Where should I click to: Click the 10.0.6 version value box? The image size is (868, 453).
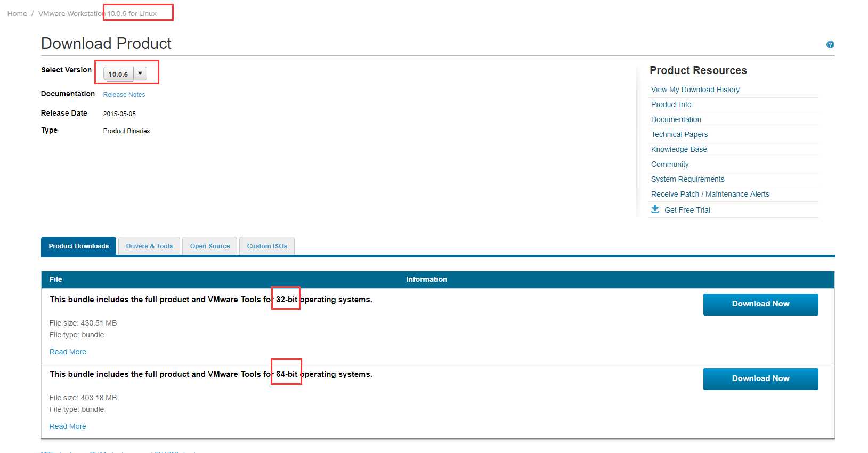tap(118, 74)
